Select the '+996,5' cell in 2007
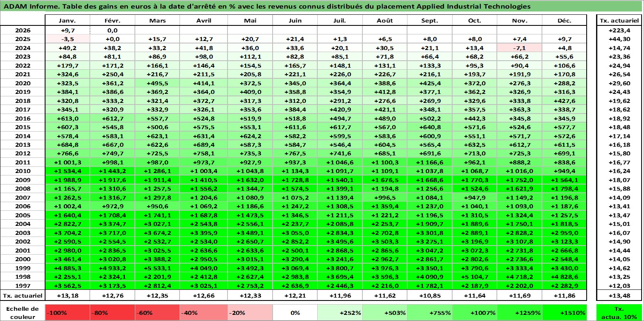Image resolution: width=644 pixels, height=321 pixels. (x=385, y=198)
